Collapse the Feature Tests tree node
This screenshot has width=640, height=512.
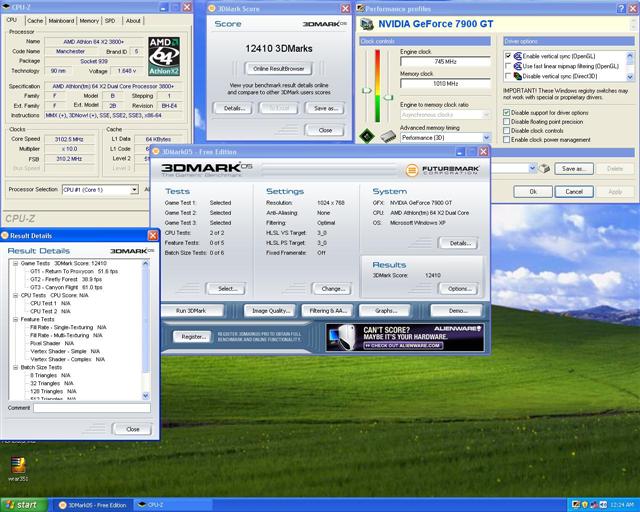(x=15, y=319)
